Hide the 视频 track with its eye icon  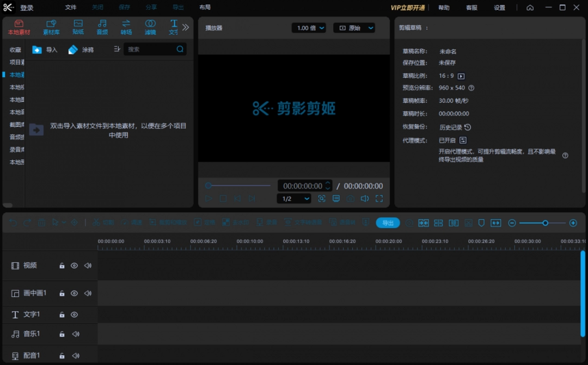pos(75,265)
